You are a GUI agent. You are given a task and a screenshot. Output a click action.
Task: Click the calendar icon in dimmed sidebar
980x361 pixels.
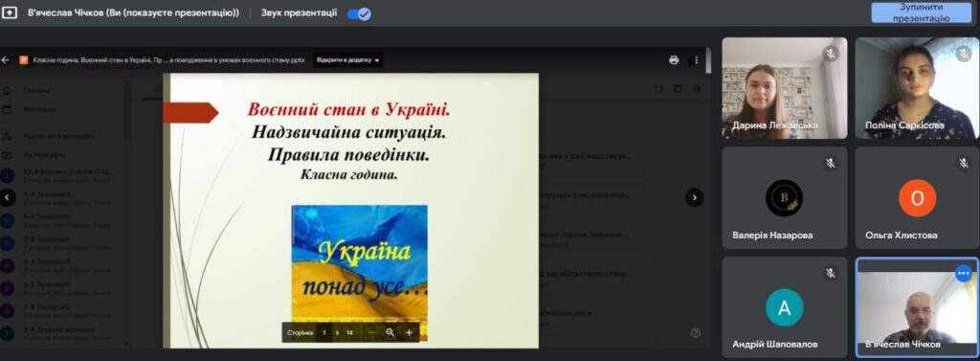pos(7,109)
